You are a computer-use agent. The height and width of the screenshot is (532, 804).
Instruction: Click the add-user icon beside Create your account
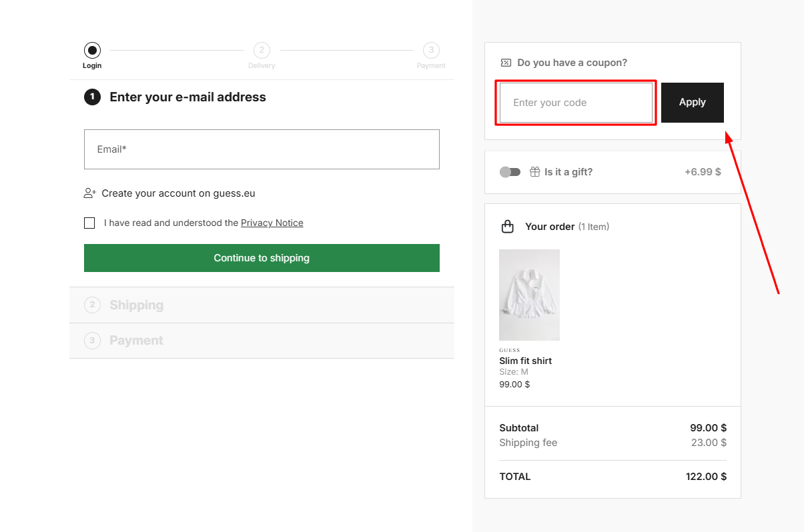tap(90, 193)
